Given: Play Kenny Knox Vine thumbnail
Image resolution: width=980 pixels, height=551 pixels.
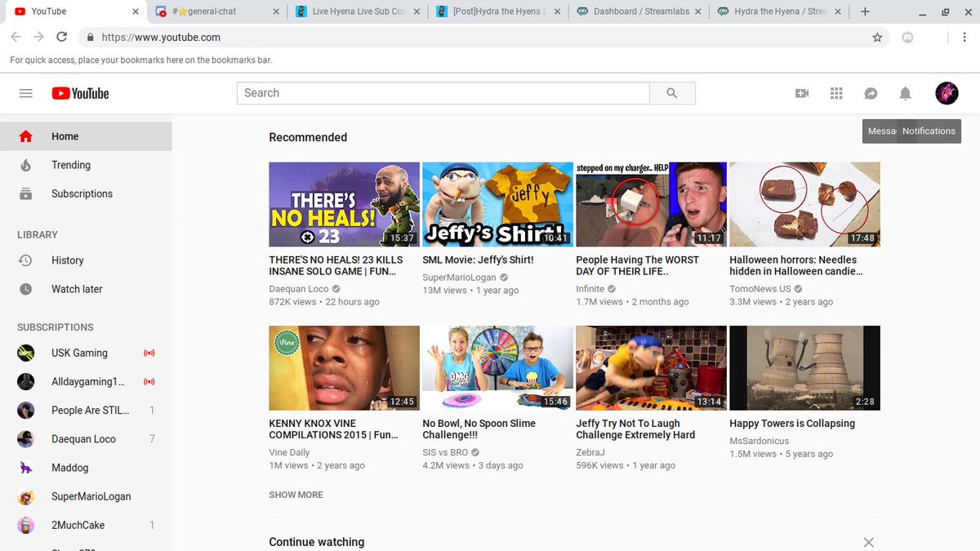Looking at the screenshot, I should click(344, 368).
